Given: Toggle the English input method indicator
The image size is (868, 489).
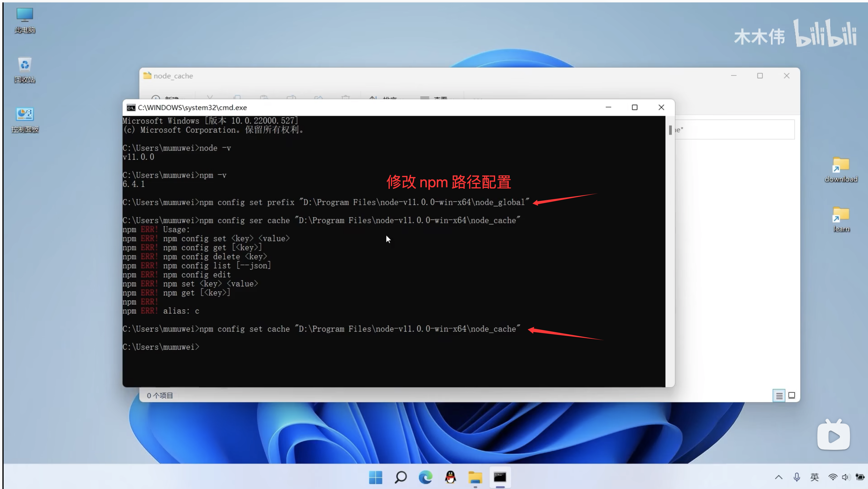Looking at the screenshot, I should pos(814,477).
